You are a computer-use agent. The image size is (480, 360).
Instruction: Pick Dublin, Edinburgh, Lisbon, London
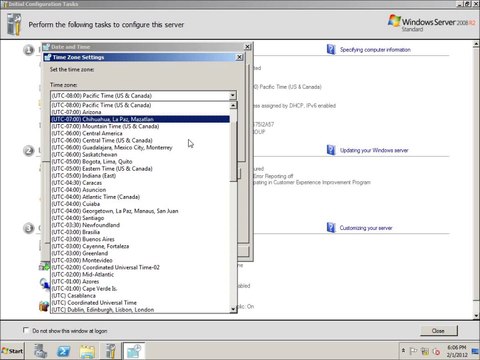pos(140,310)
